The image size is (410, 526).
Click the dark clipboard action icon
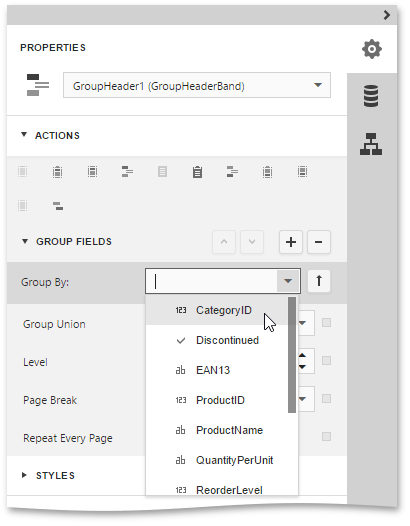[197, 172]
